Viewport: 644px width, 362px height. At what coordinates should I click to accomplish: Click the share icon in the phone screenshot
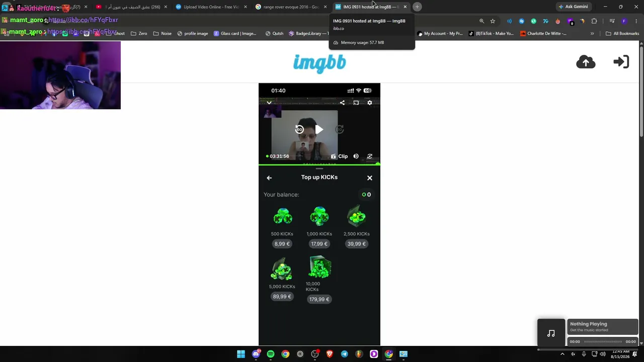pyautogui.click(x=342, y=103)
